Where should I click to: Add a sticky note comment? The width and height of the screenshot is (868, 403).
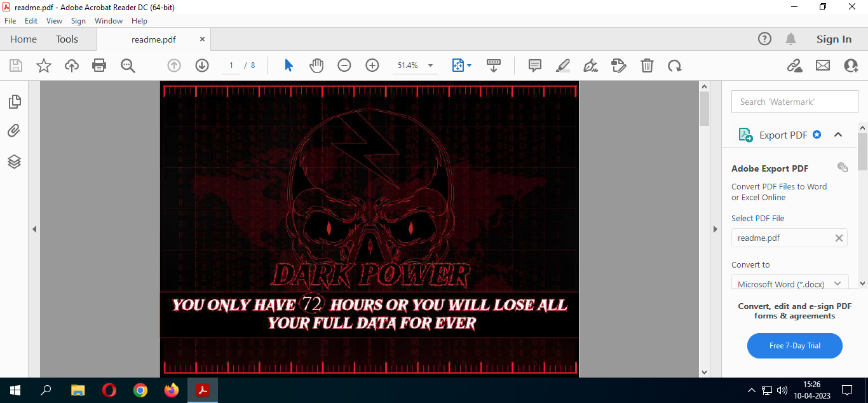pyautogui.click(x=535, y=65)
